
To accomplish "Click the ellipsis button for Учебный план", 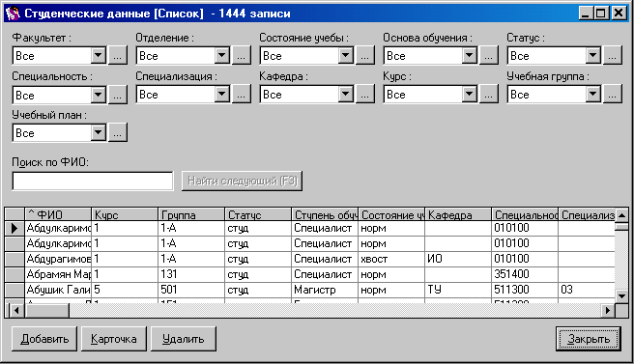I will pos(117,132).
